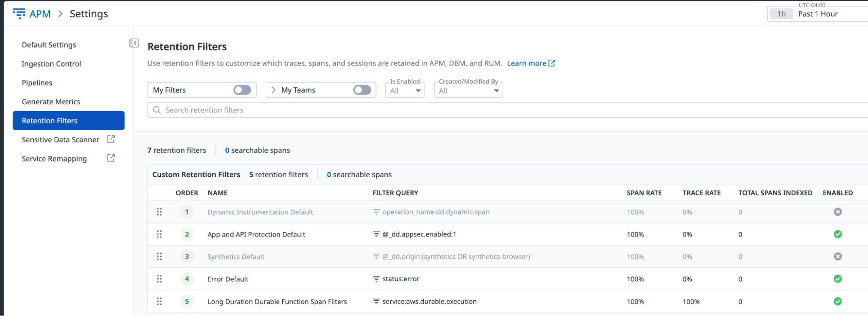Click filter icon beside status:error
The height and width of the screenshot is (316, 868).
376,279
